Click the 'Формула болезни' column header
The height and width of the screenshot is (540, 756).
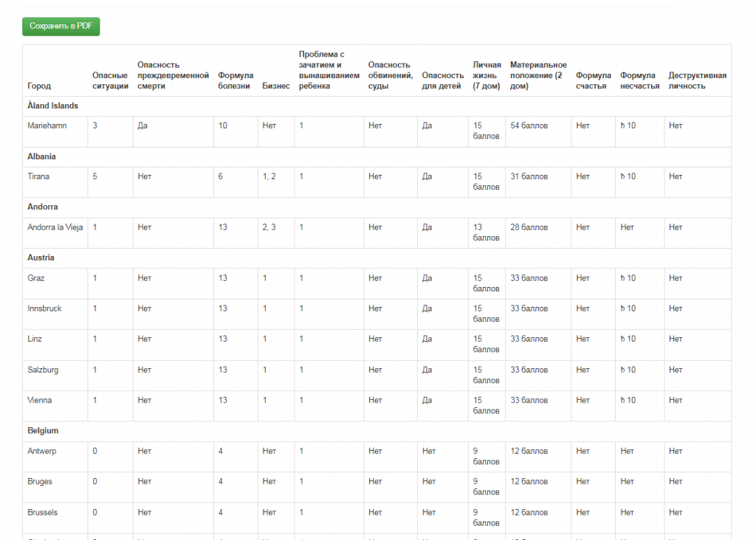point(236,80)
